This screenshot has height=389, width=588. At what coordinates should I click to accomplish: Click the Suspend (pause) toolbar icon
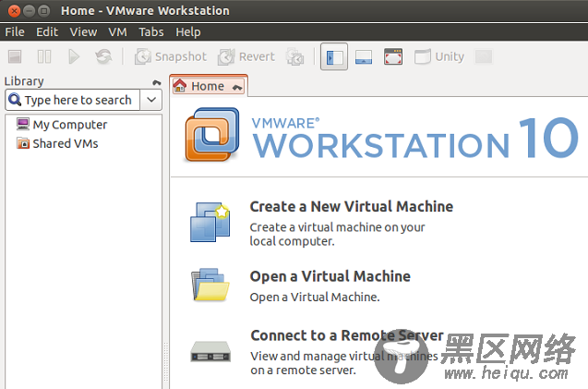pyautogui.click(x=44, y=56)
